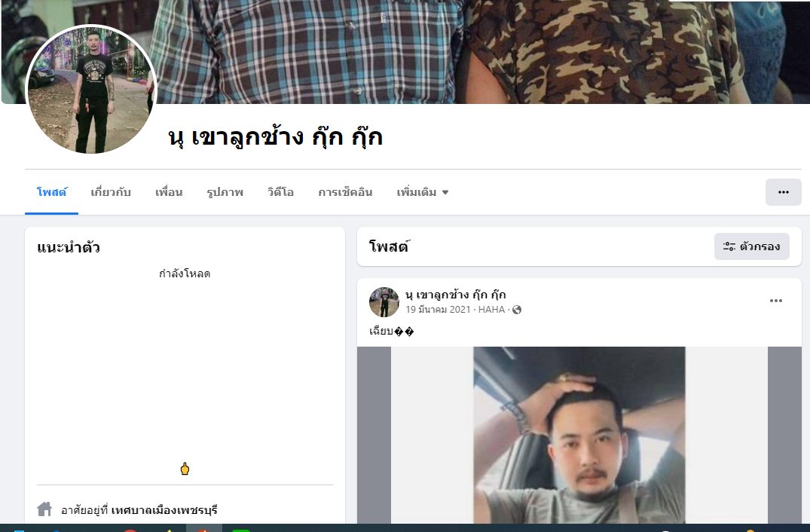Click the แนะนำตัว heading

click(x=68, y=247)
